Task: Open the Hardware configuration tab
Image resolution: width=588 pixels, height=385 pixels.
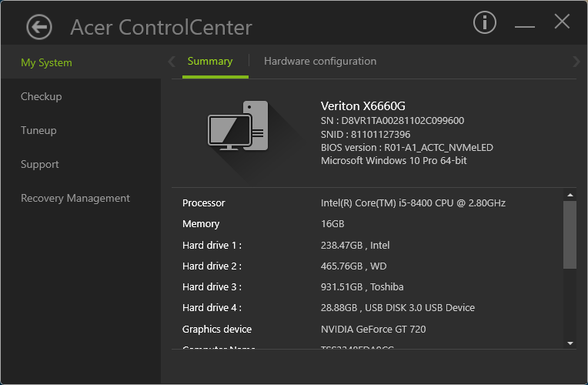Action: (320, 62)
